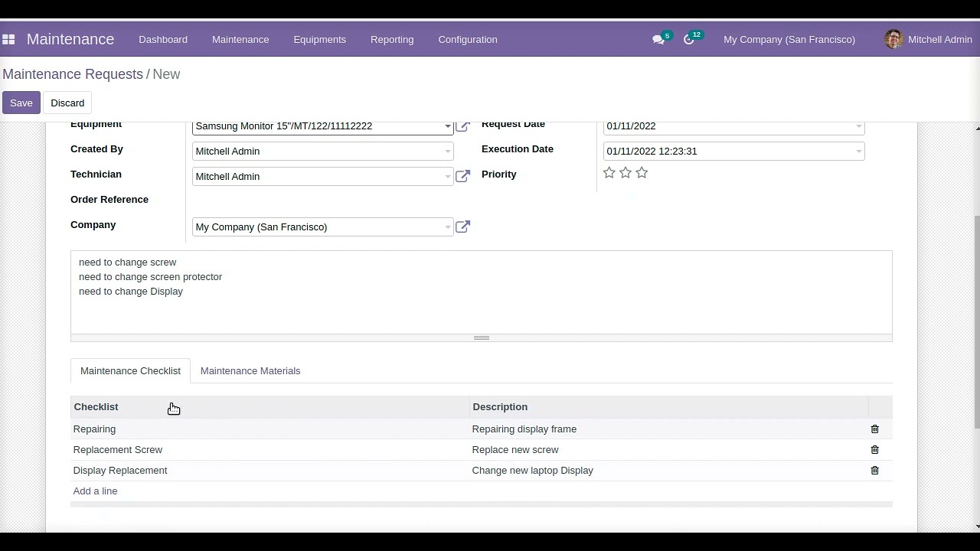Select 'Repairing display frame' description cell

[x=669, y=429]
